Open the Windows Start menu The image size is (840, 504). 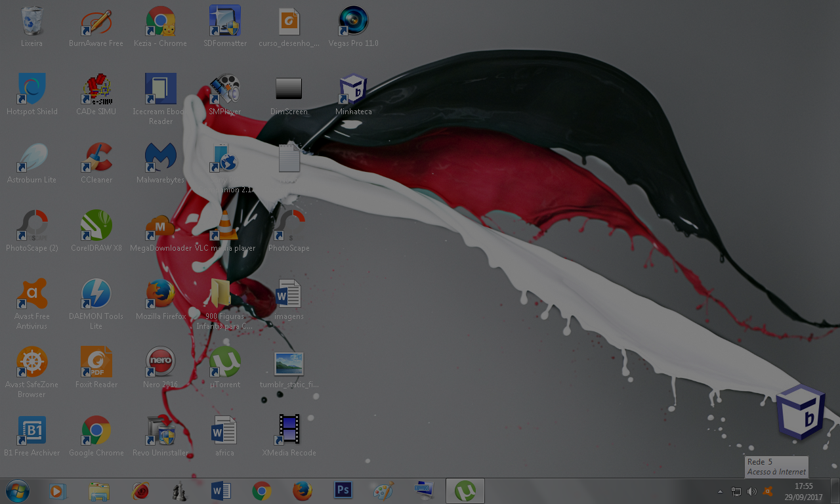(x=18, y=490)
